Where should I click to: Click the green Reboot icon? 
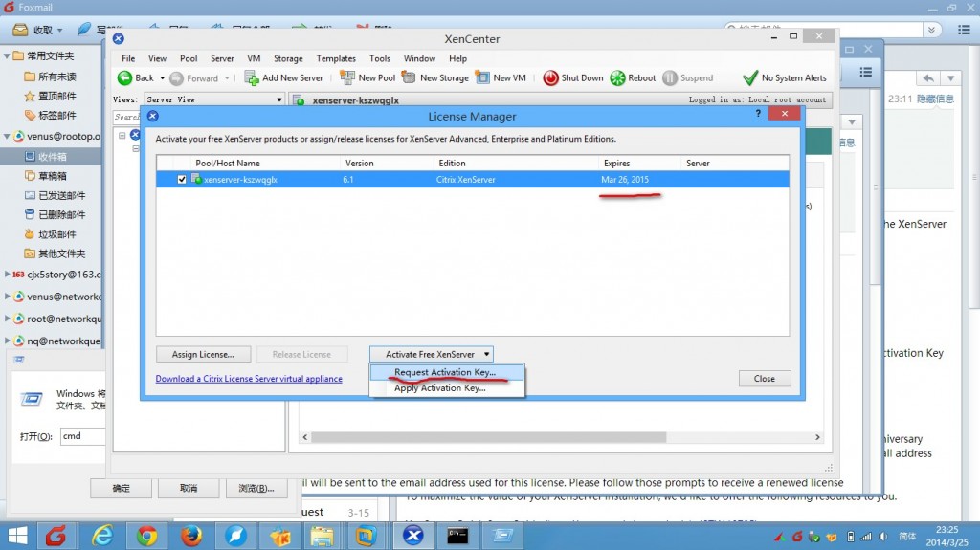coord(617,78)
